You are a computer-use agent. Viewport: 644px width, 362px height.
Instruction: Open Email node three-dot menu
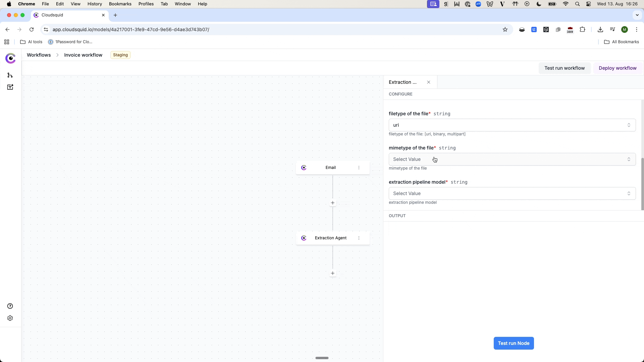point(359,168)
